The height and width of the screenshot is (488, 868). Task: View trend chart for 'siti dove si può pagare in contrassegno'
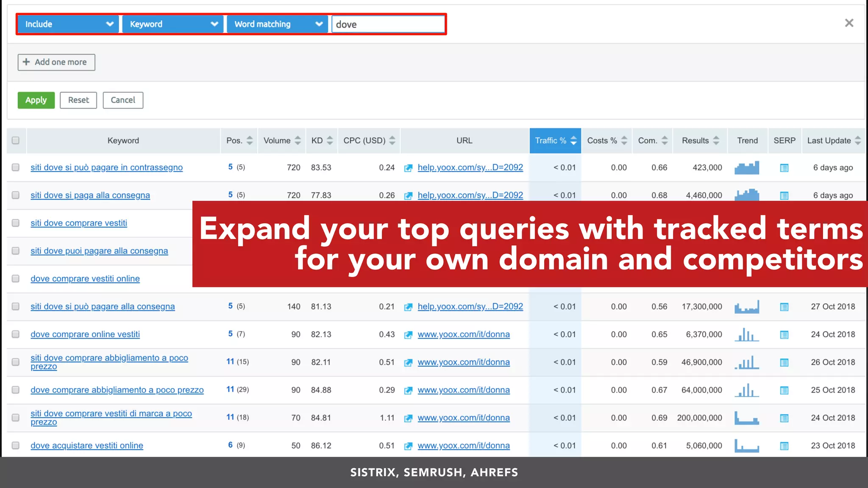pos(747,168)
